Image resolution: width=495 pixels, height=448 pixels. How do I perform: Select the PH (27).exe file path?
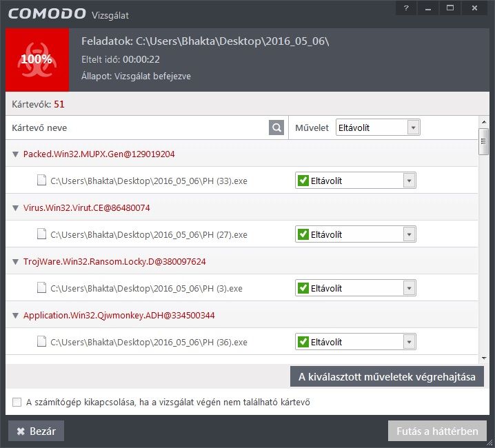click(149, 234)
